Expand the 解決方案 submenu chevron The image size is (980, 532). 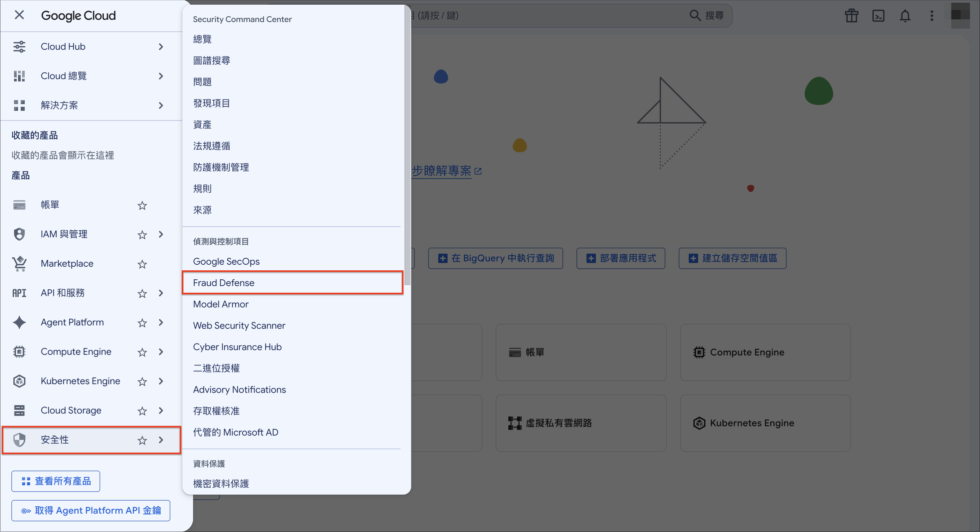(x=161, y=105)
